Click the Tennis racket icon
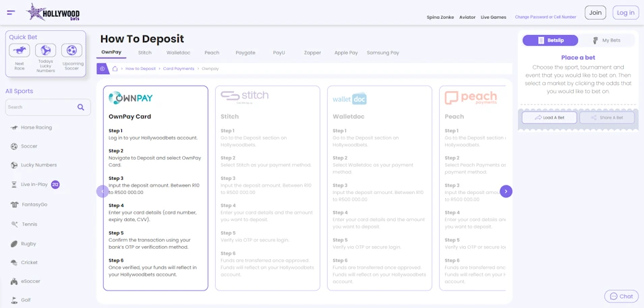 click(x=14, y=224)
